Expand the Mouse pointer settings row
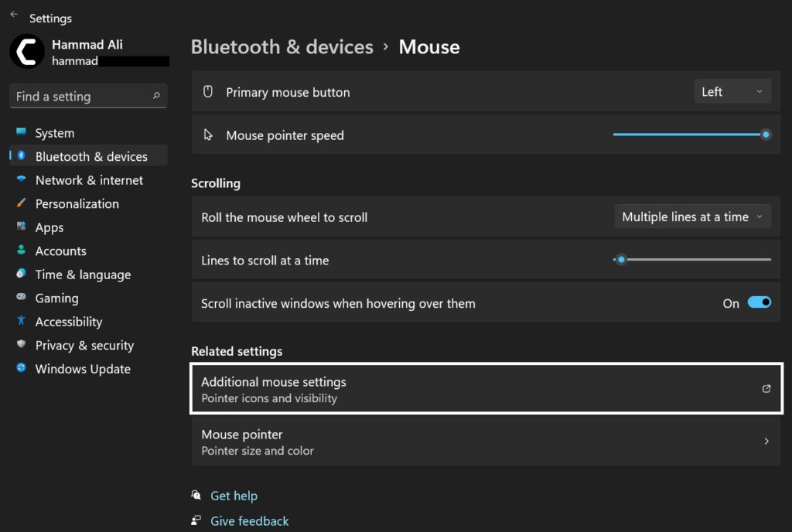 (x=486, y=441)
